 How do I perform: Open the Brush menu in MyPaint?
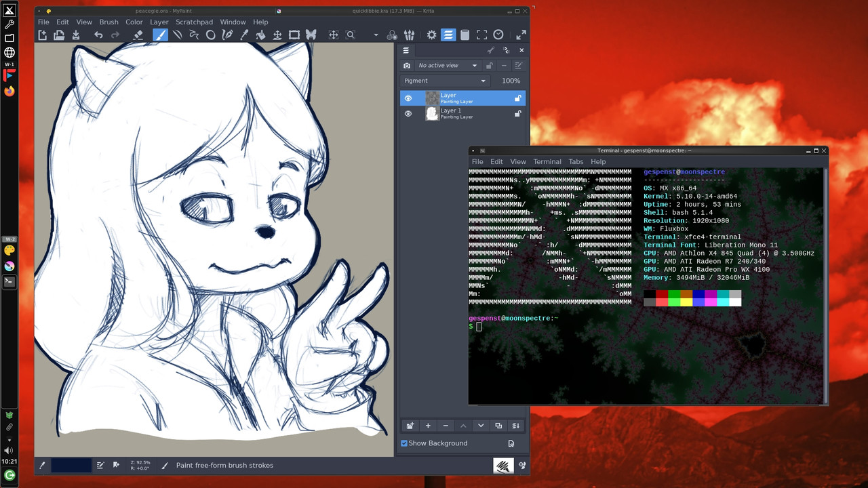108,22
